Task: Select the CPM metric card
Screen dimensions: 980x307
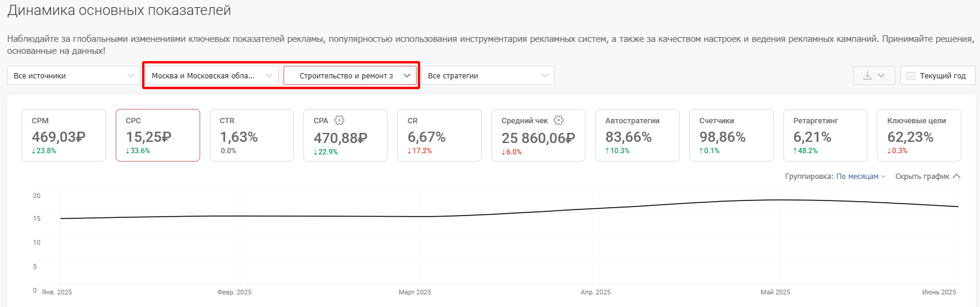Action: (64, 135)
